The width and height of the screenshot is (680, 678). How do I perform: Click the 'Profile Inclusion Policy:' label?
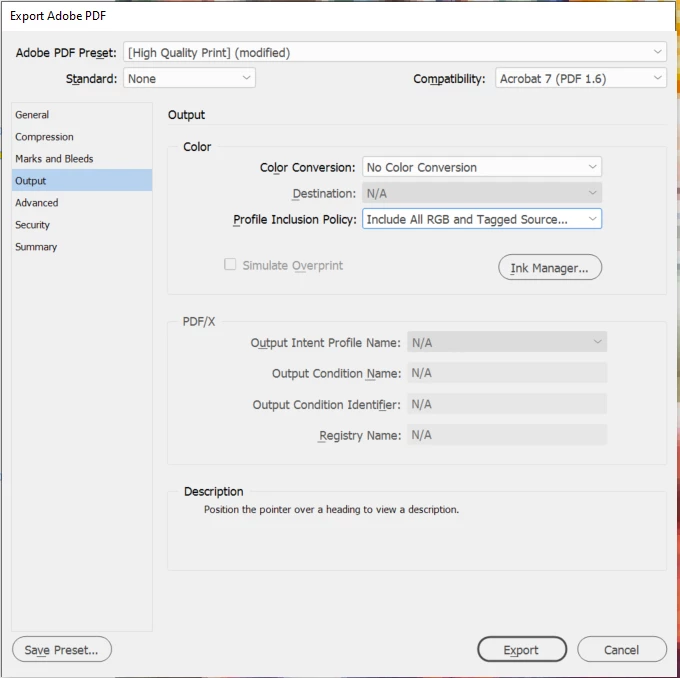pos(294,219)
